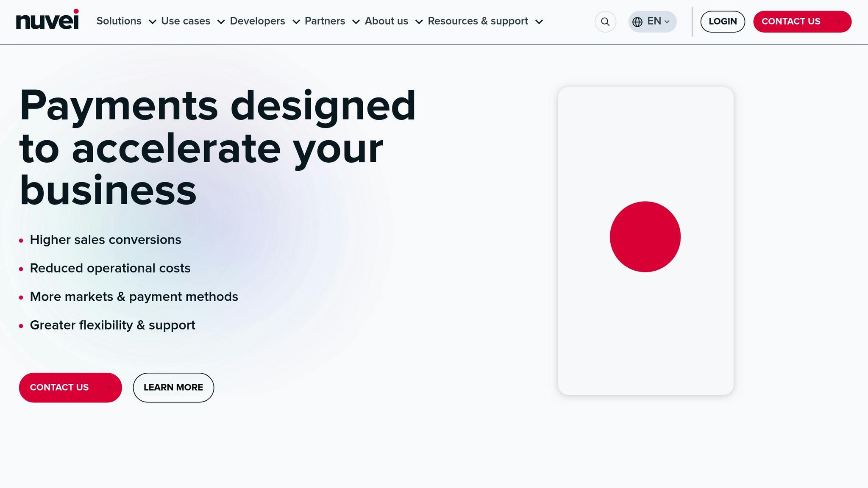Expand the Use cases chevron

[221, 22]
